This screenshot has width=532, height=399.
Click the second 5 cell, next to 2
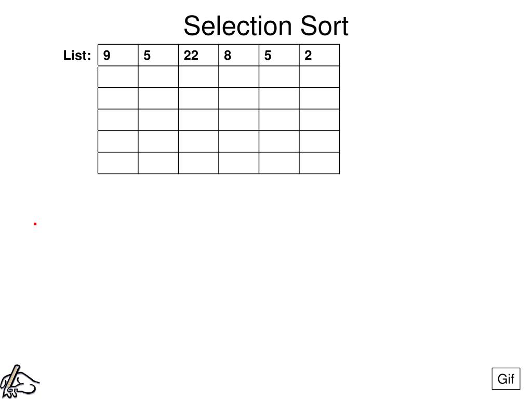tap(279, 55)
